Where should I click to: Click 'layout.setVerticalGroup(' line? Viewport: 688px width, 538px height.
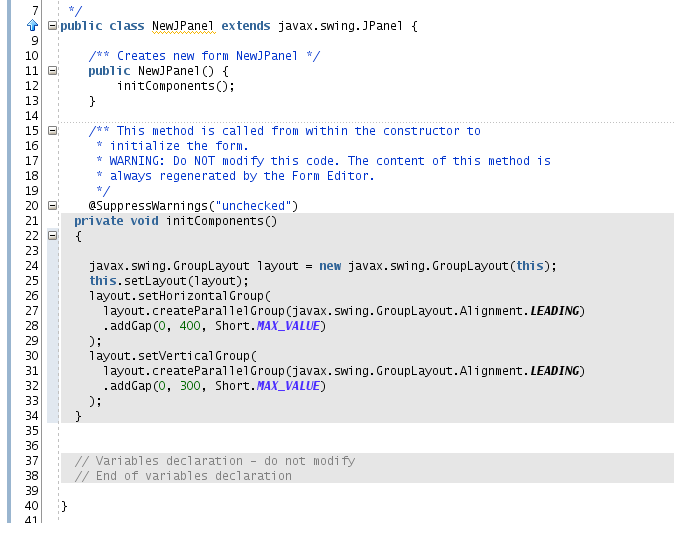coord(173,356)
